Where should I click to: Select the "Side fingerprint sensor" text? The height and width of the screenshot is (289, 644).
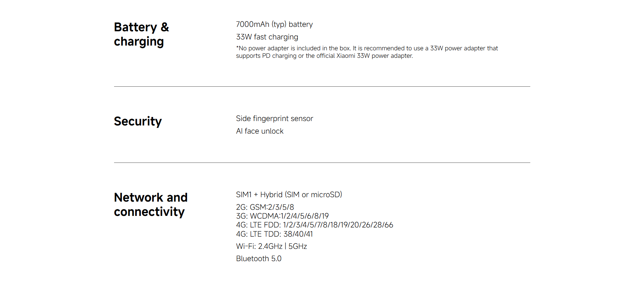pos(274,119)
